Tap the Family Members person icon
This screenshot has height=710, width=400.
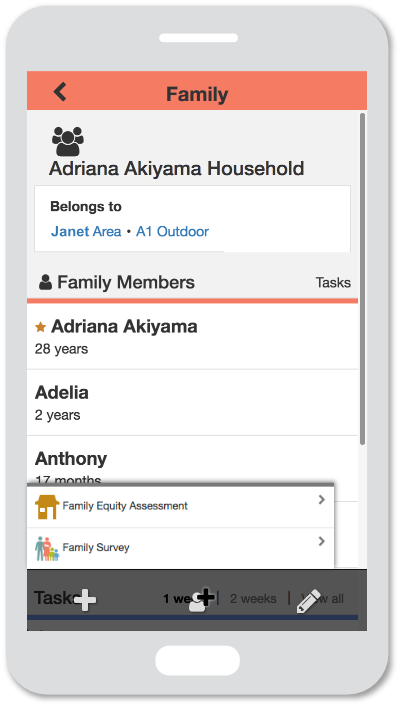(45, 282)
